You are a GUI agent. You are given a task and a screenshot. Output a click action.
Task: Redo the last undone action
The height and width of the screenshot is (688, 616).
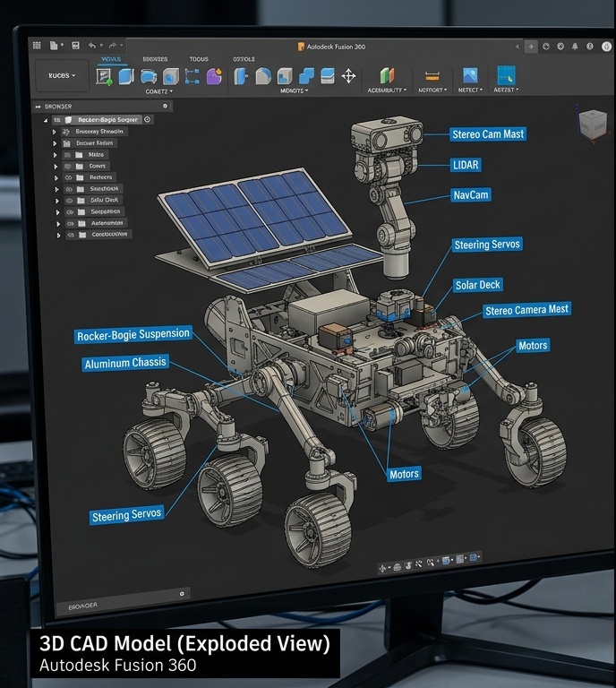click(113, 45)
